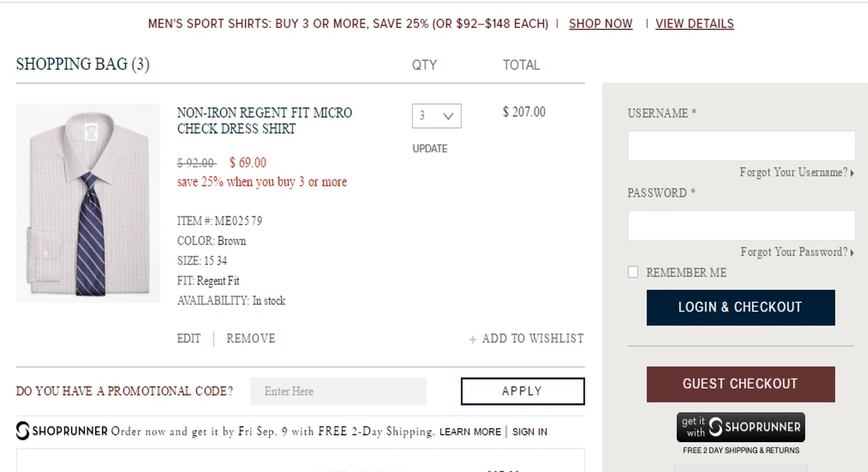Click into the Password field
This screenshot has height=472, width=868.
(x=741, y=226)
